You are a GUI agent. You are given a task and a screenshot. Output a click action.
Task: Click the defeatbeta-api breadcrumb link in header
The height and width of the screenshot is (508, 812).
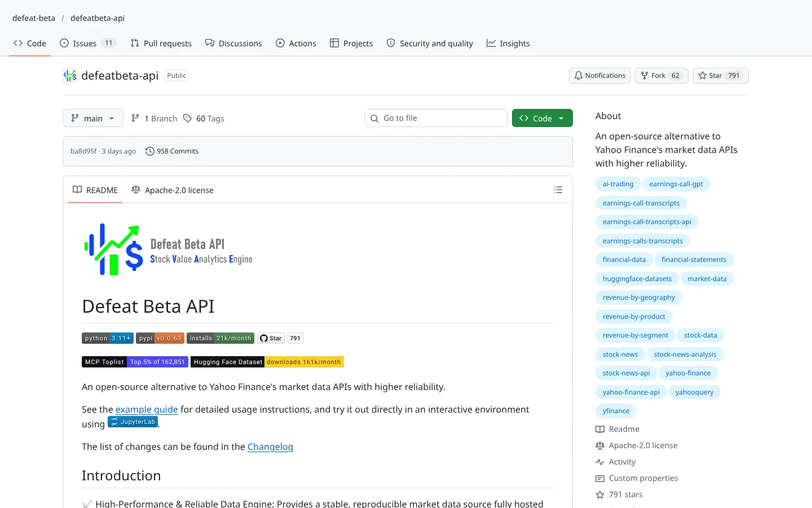click(98, 18)
